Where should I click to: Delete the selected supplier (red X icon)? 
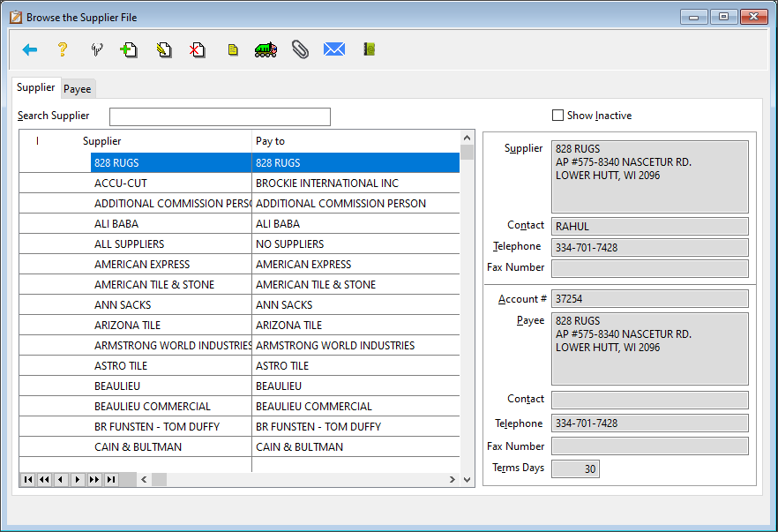click(x=198, y=49)
